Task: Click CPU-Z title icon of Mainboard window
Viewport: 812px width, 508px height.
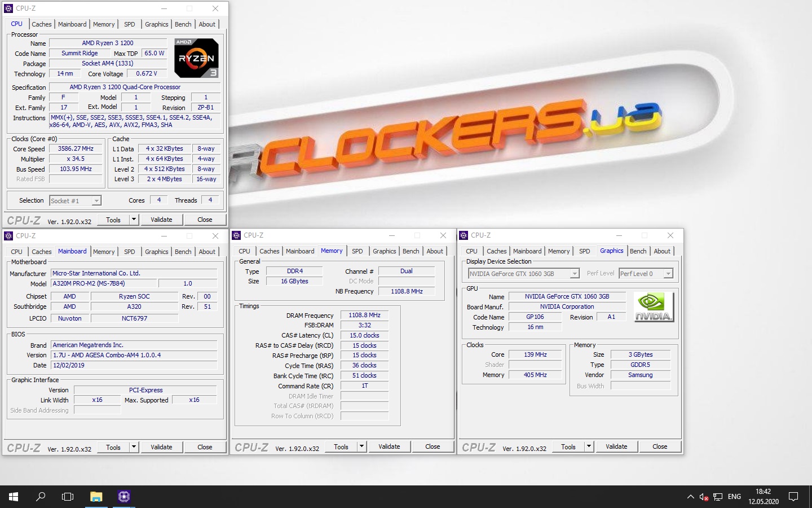Action: pos(8,236)
